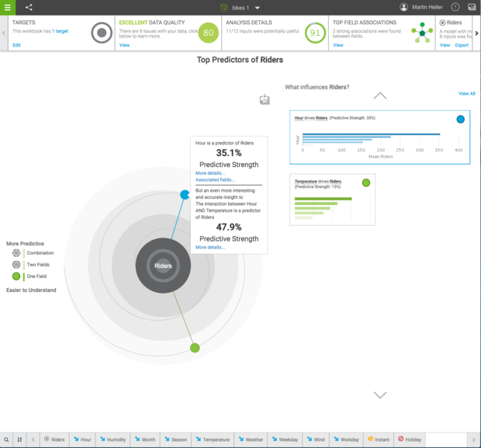Click Export link in Riders model card
This screenshot has height=448, width=481.
[462, 45]
